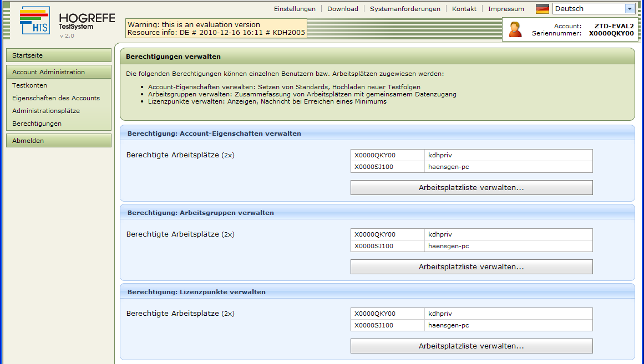Select Startseite in sidebar

coord(58,55)
